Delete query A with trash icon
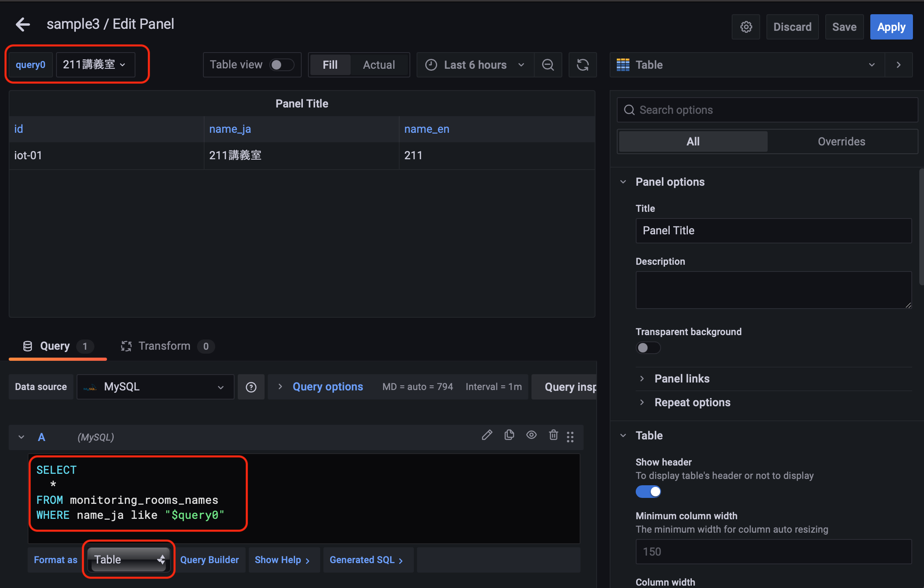 553,435
